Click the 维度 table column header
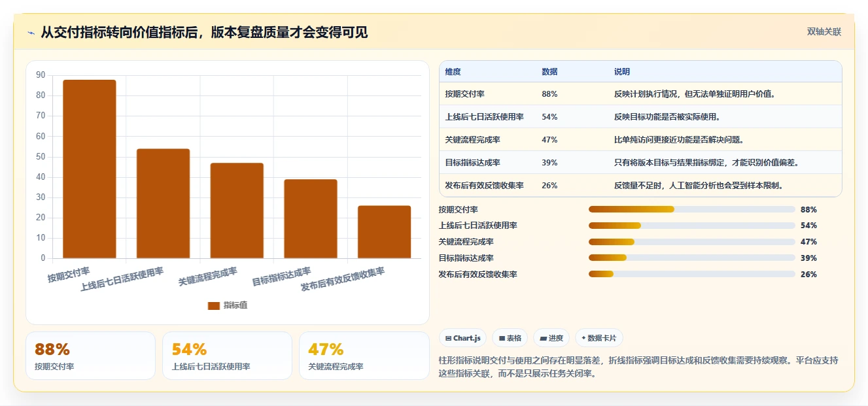Image resolution: width=868 pixels, height=406 pixels. click(453, 71)
